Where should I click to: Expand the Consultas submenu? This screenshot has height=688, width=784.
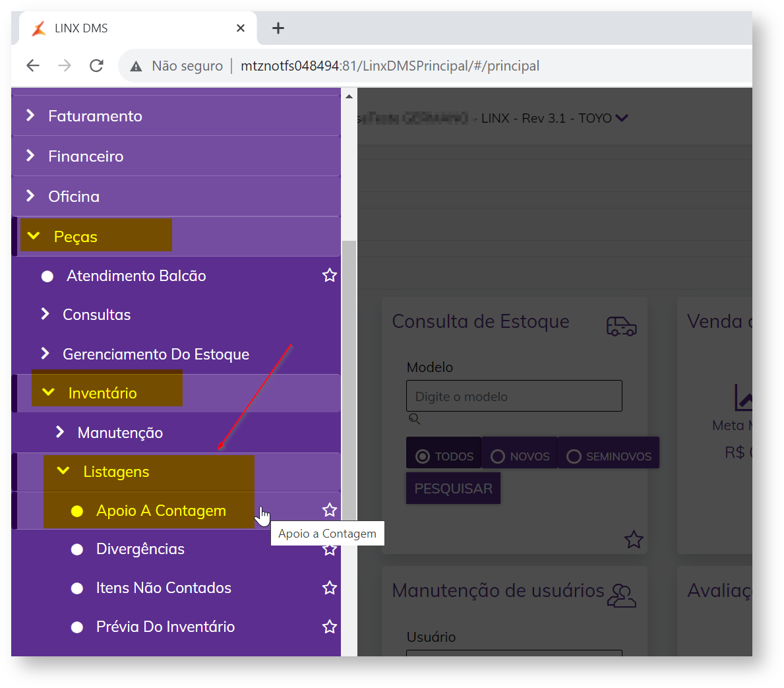click(176, 315)
